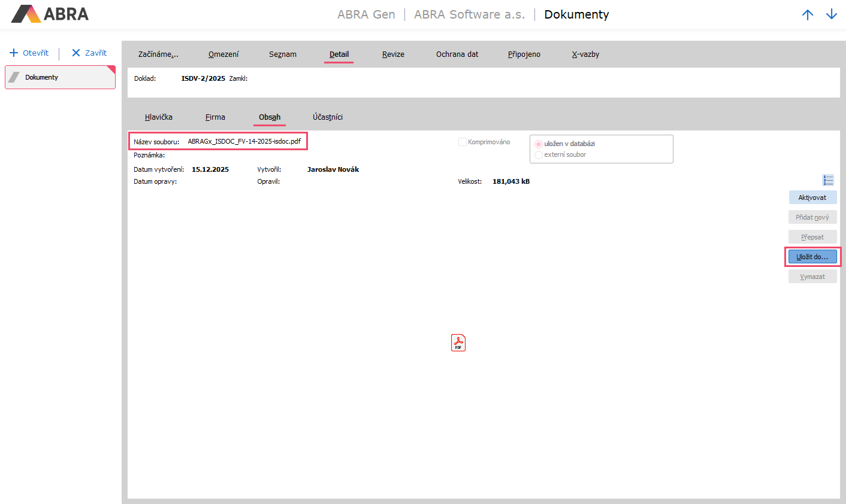Screen dimensions: 846x504
Task: Open the numbered list icon above Aktivovat
Action: point(828,180)
